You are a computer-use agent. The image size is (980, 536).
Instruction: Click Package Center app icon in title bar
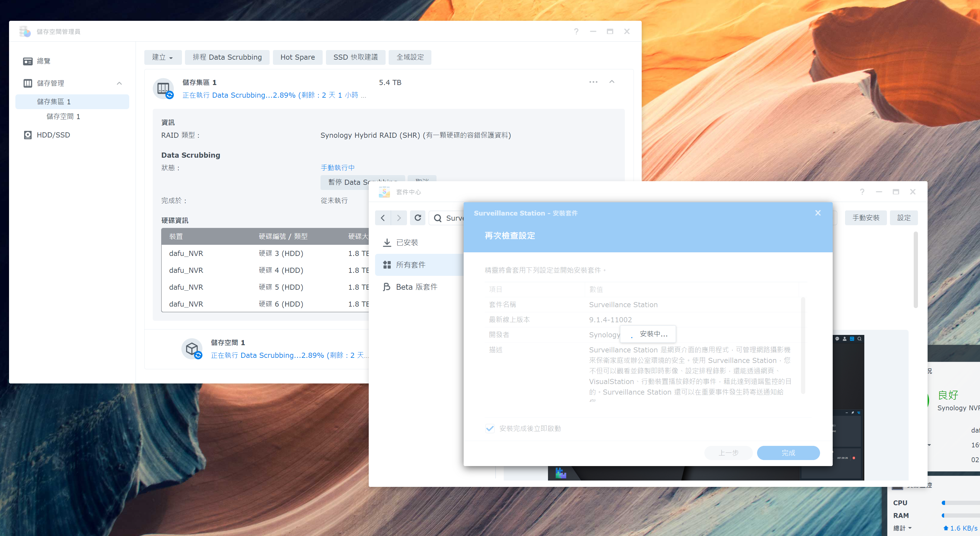(384, 192)
